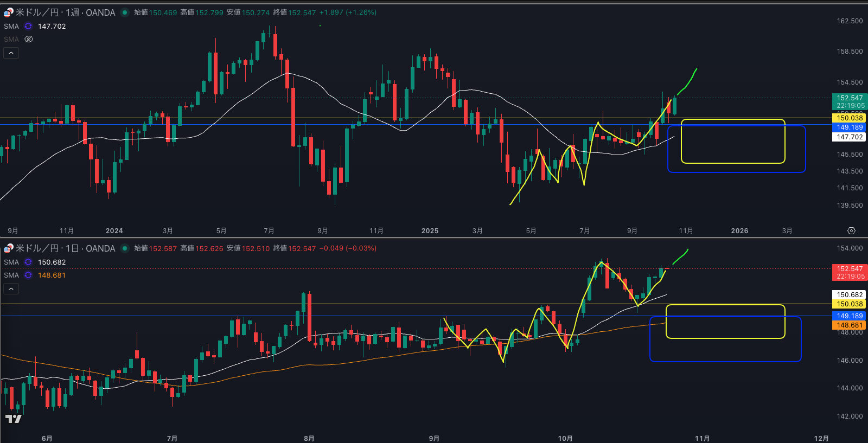Click the SMA 147.702 refresh icon
This screenshot has height=443, width=868.
(x=28, y=26)
